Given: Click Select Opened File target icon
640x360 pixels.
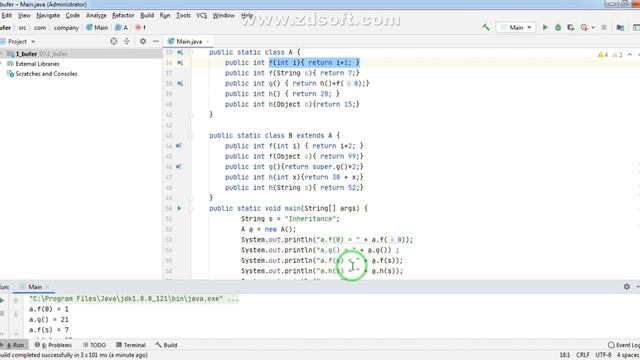Looking at the screenshot, I should (x=114, y=41).
